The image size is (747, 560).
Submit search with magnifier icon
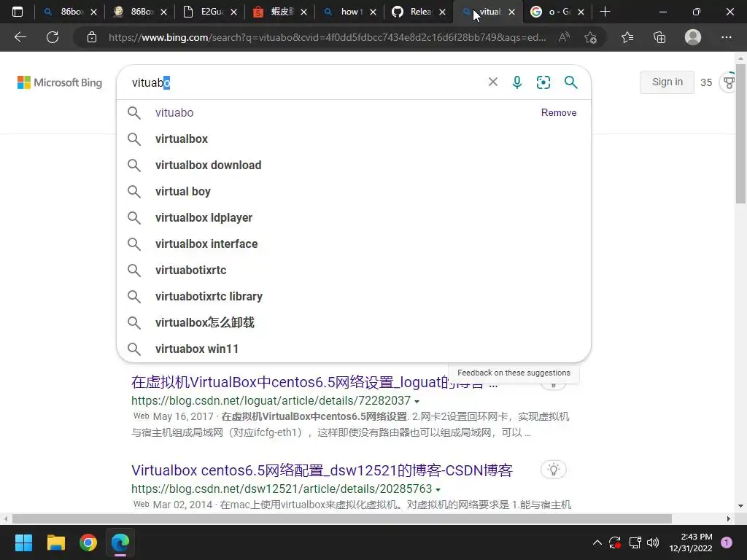pos(570,82)
